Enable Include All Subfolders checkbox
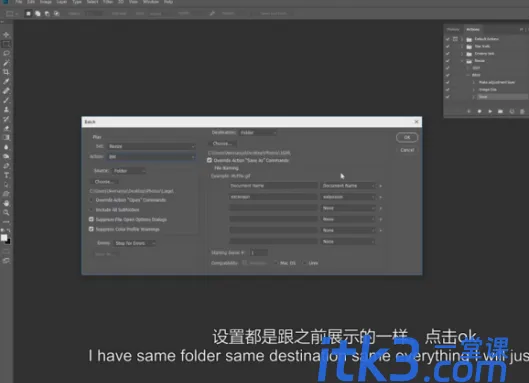The width and height of the screenshot is (529, 383). pos(91,210)
